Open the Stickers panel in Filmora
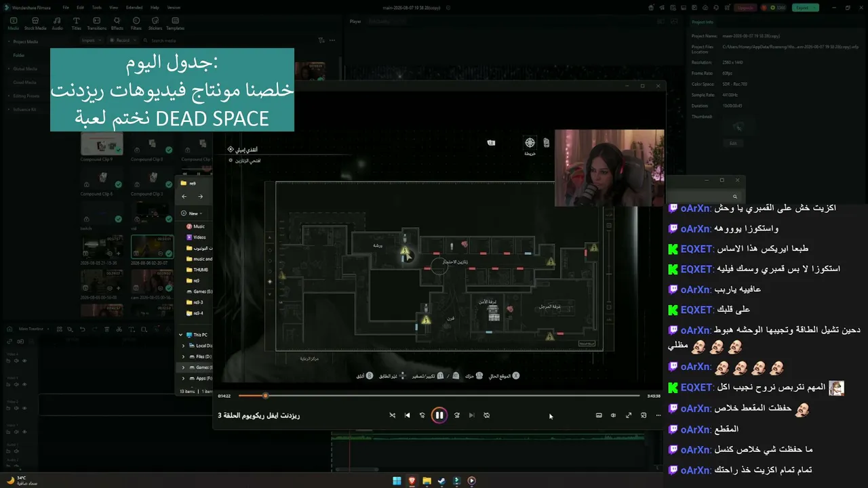 155,24
